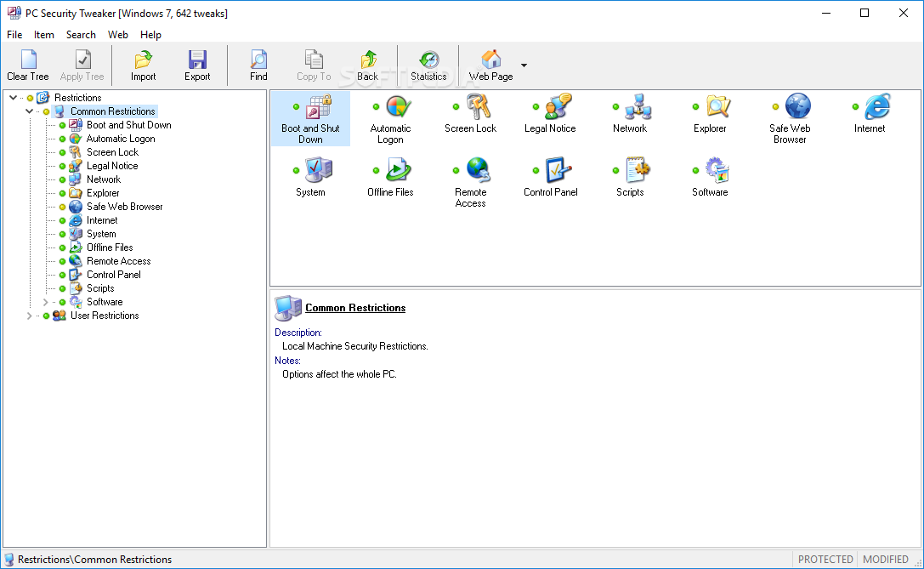Open Network icon in right pane
The height and width of the screenshot is (569, 924).
click(638, 106)
